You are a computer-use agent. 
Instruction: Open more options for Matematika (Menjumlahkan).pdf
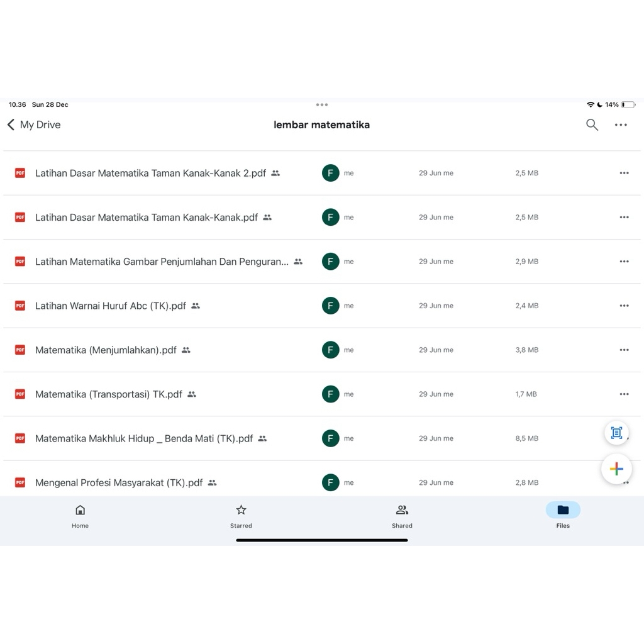(624, 350)
